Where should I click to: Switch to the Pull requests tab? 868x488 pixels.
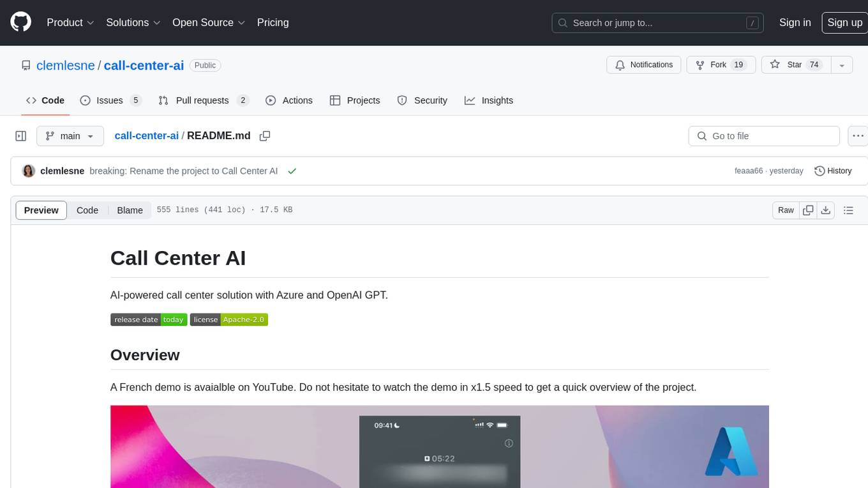click(x=203, y=100)
